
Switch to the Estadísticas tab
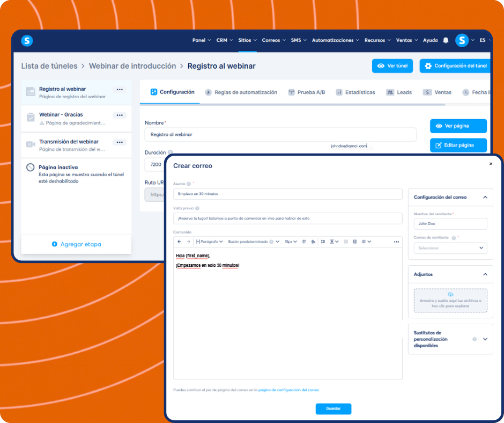(355, 92)
